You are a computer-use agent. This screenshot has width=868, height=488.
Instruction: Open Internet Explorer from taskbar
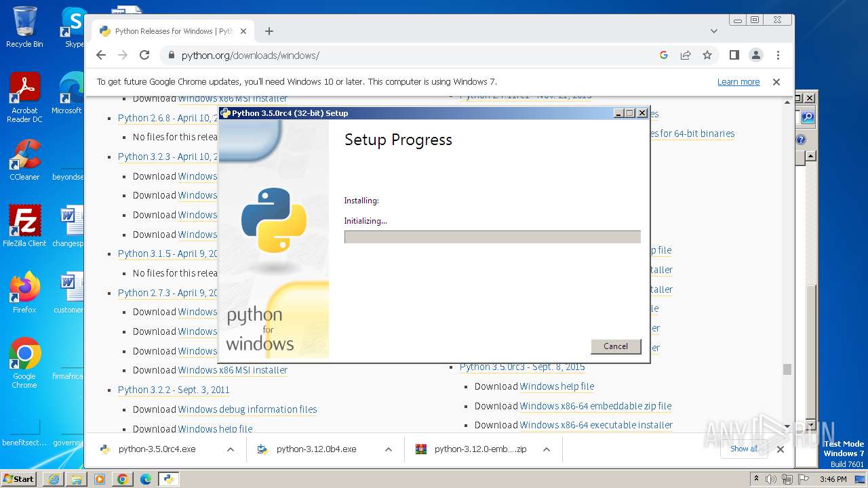[x=54, y=479]
